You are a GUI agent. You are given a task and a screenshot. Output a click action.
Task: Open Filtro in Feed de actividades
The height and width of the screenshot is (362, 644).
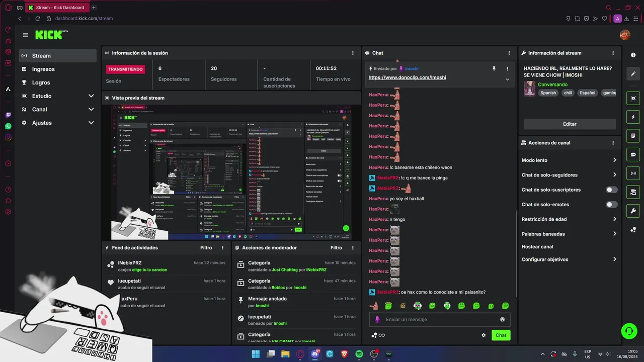[206, 248]
